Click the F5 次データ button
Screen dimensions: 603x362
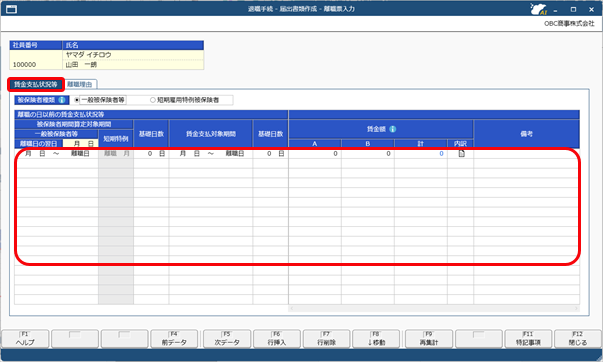(227, 339)
